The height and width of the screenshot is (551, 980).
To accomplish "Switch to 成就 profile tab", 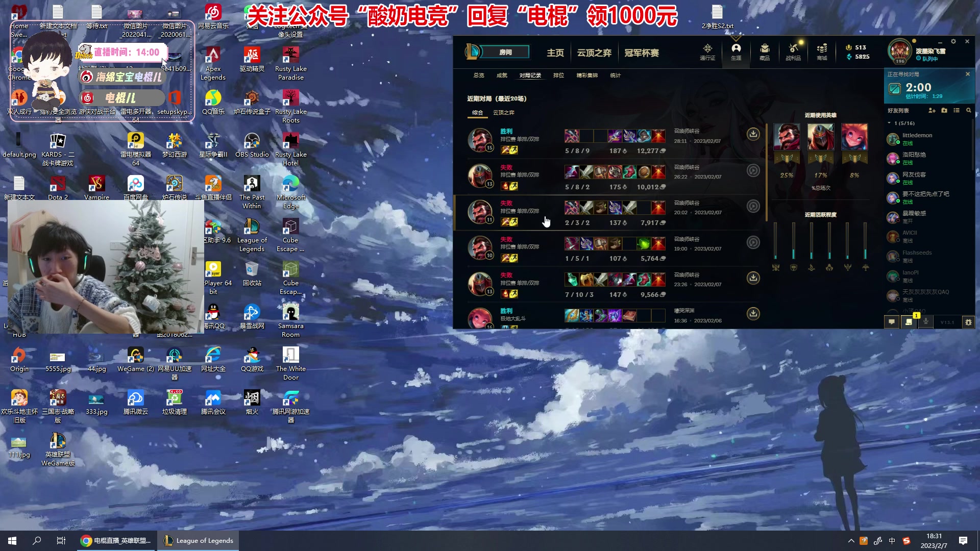I will click(502, 75).
